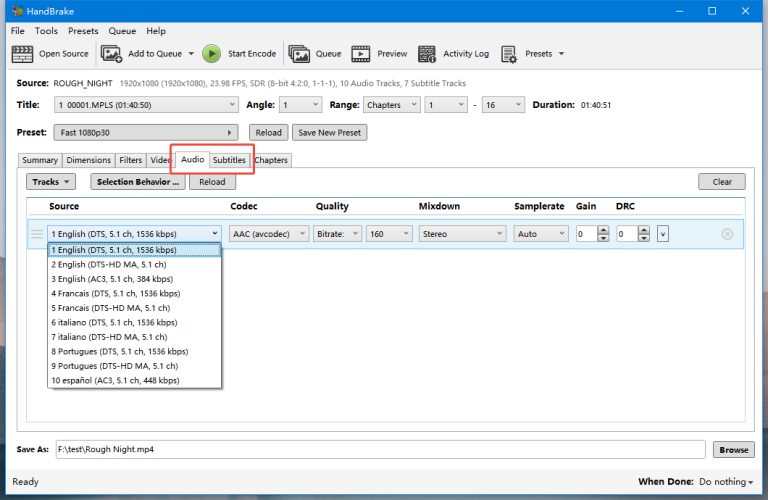
Task: Click the Save As file path field
Action: pyautogui.click(x=381, y=450)
